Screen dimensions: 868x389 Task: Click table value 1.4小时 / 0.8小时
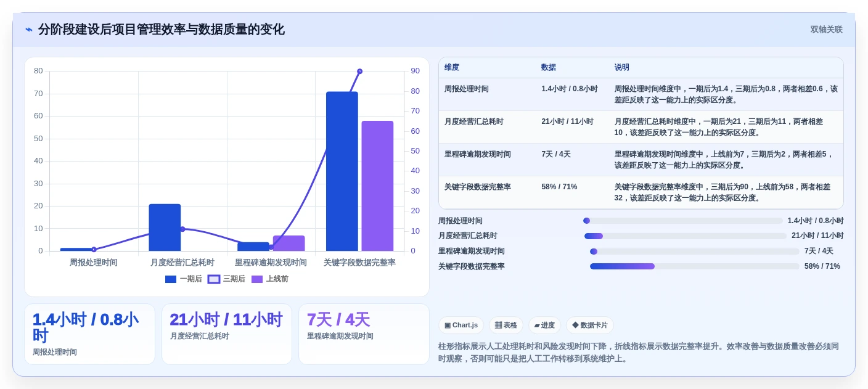570,89
